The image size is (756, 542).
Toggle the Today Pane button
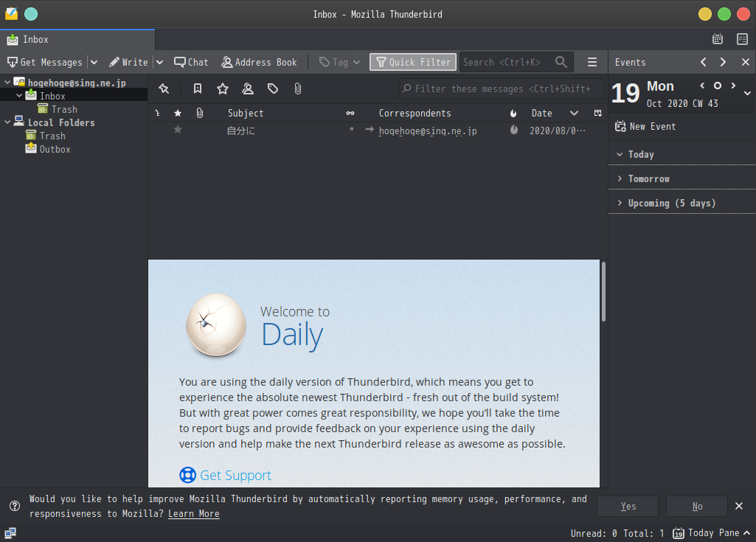(x=711, y=533)
